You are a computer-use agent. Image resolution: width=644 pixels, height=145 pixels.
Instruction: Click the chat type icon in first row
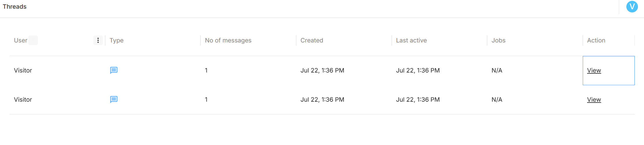(114, 70)
